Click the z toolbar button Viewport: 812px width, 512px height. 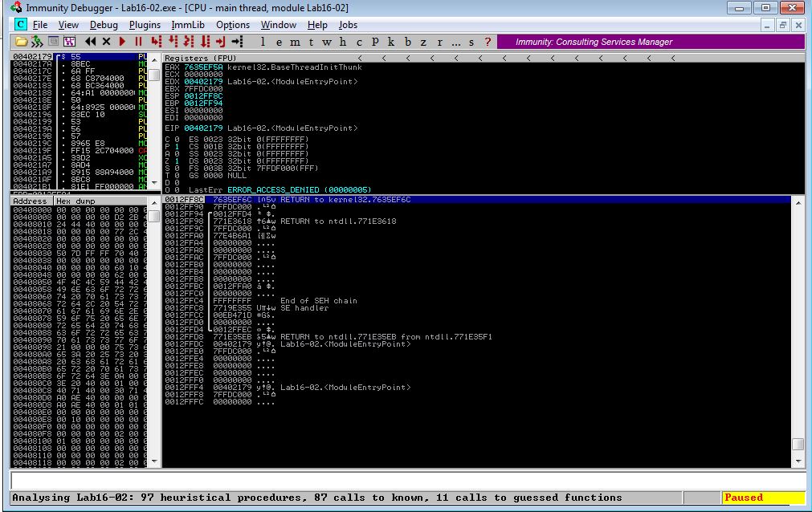(423, 42)
